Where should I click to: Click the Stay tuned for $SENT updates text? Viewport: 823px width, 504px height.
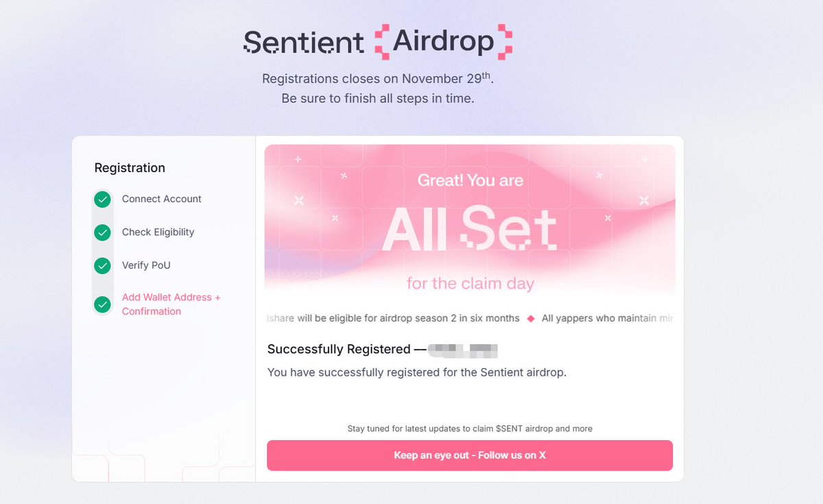[470, 429]
